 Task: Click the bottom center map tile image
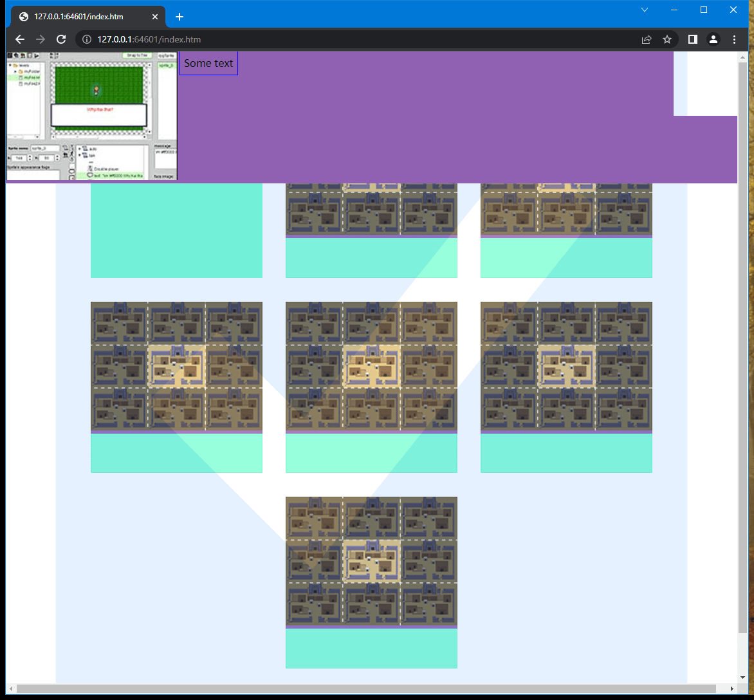[371, 560]
